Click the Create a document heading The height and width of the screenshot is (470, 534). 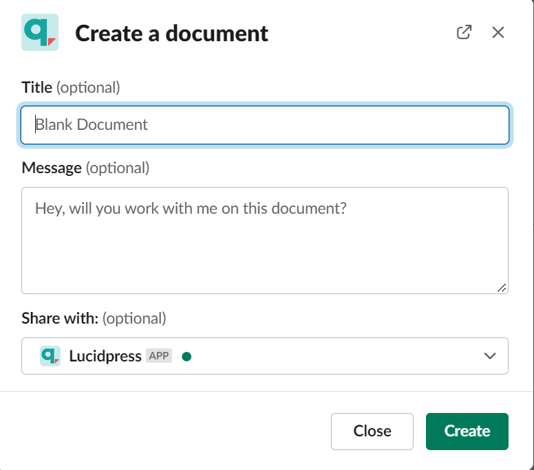[x=172, y=33]
